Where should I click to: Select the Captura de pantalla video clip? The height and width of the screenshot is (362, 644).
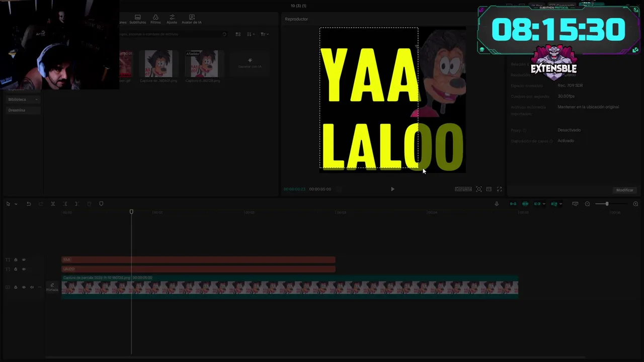tap(290, 287)
